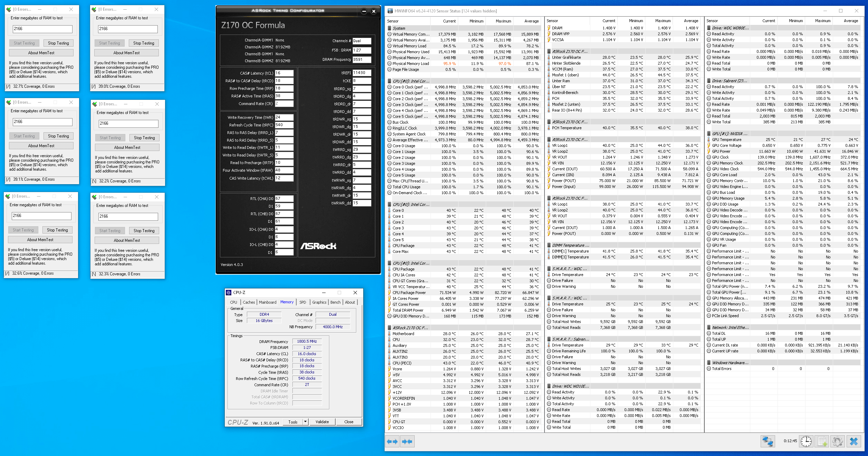Image resolution: width=868 pixels, height=456 pixels.
Task: Click the DRAM Frequency field in ASRock
Action: pyautogui.click(x=362, y=59)
